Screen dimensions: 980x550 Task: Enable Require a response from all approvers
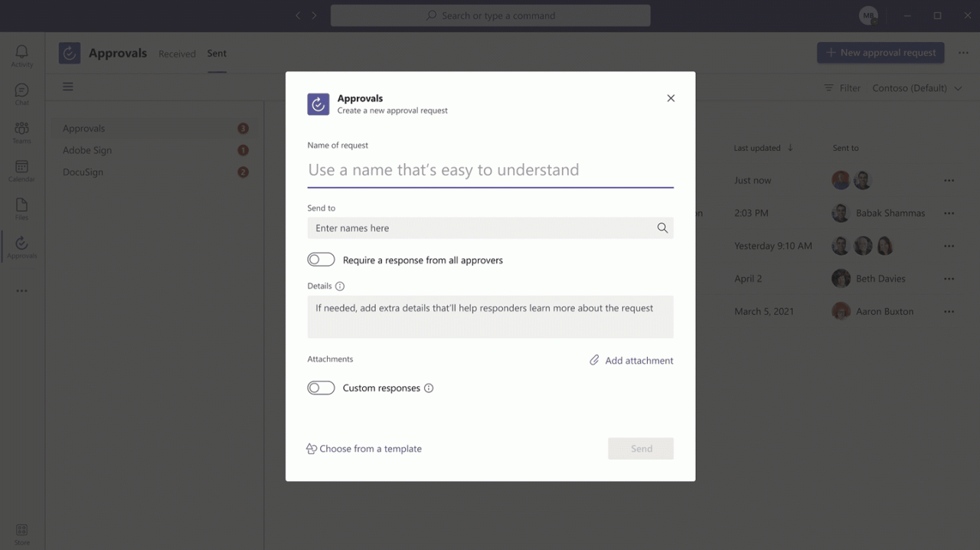click(x=321, y=259)
